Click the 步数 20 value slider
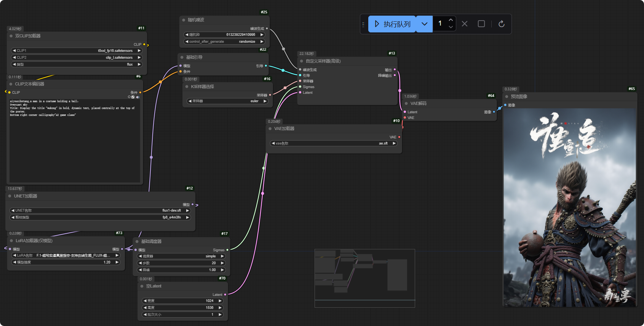Screen dimensions: 644x326 pyautogui.click(x=181, y=263)
